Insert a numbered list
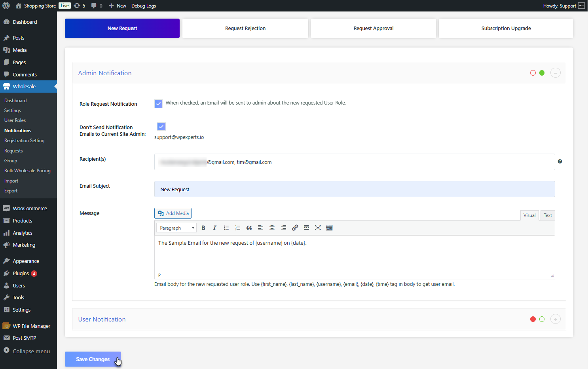Screen dimensions: 588x369 tap(238, 228)
